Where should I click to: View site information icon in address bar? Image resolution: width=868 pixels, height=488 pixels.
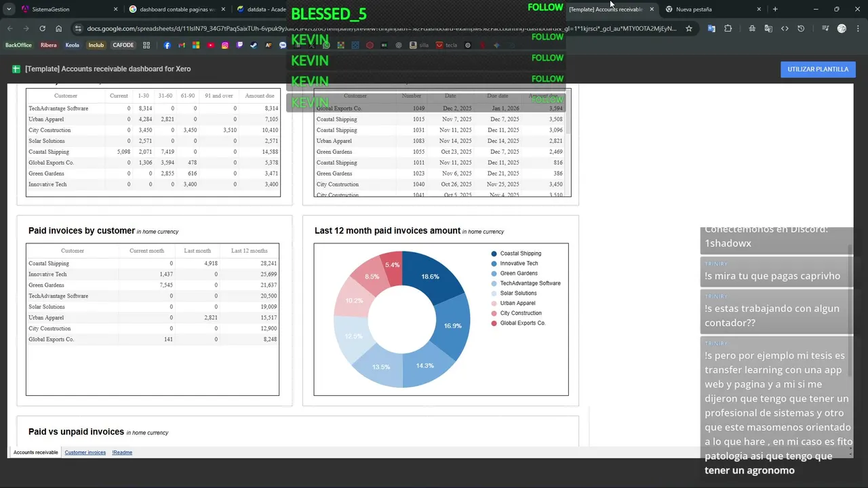79,28
